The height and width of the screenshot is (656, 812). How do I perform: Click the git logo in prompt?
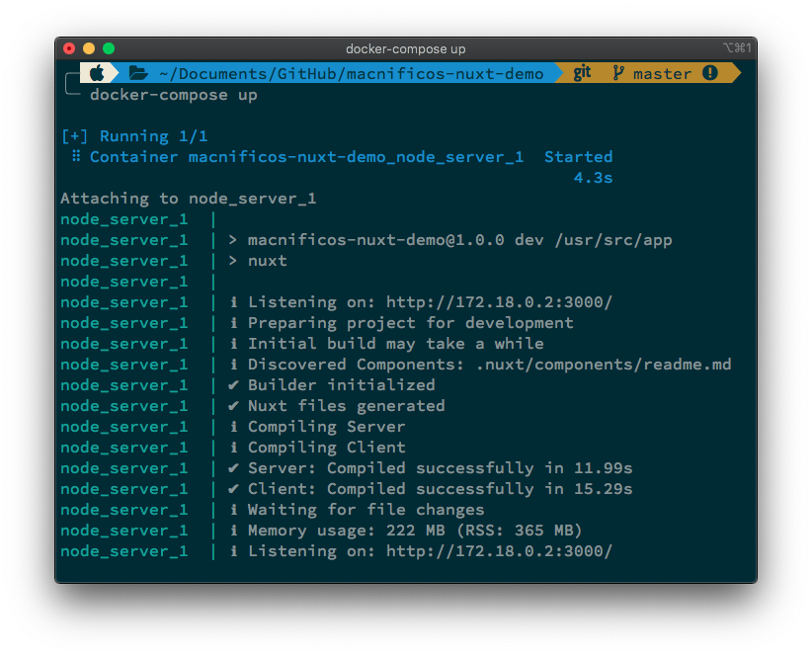coord(582,73)
